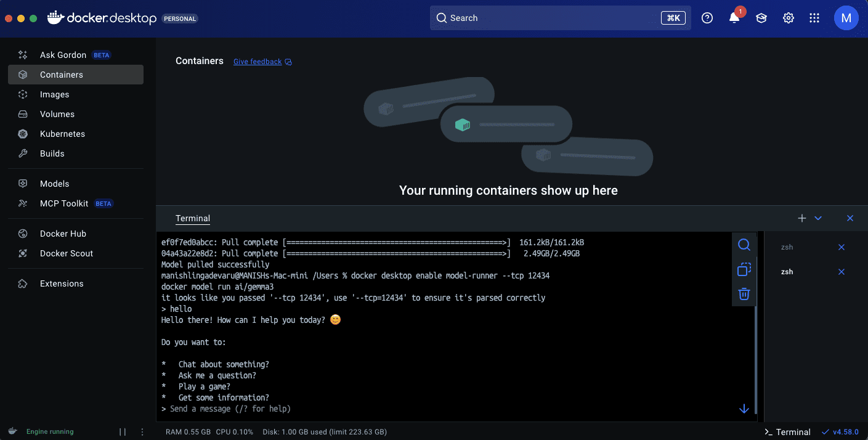Expand the new terminal options chevron
Image resolution: width=868 pixels, height=440 pixels.
[818, 218]
